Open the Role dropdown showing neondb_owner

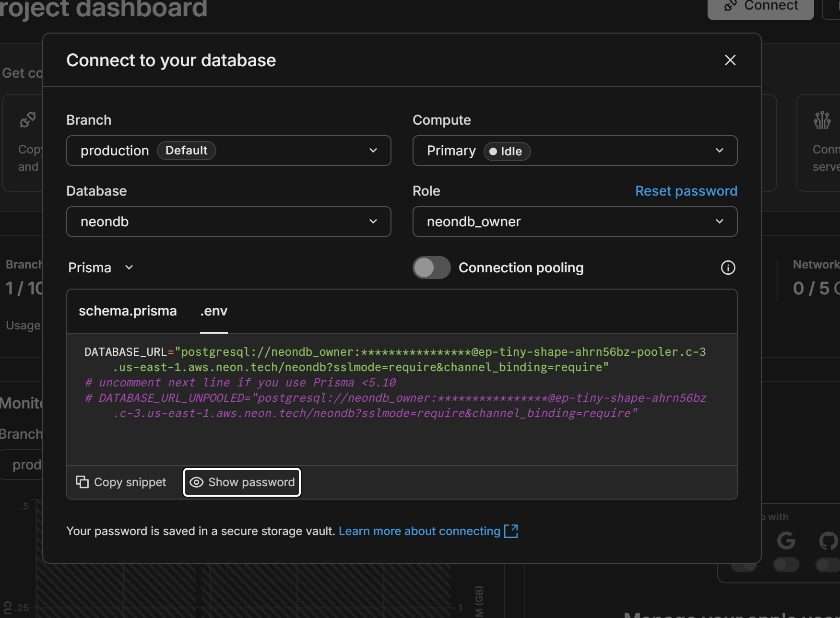[x=574, y=222]
